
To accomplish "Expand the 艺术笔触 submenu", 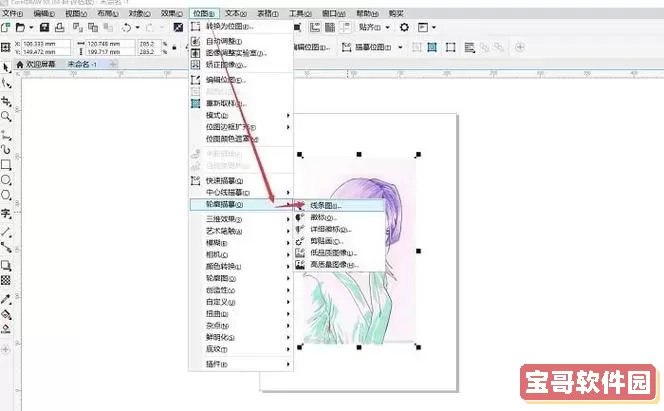I will pos(241,231).
